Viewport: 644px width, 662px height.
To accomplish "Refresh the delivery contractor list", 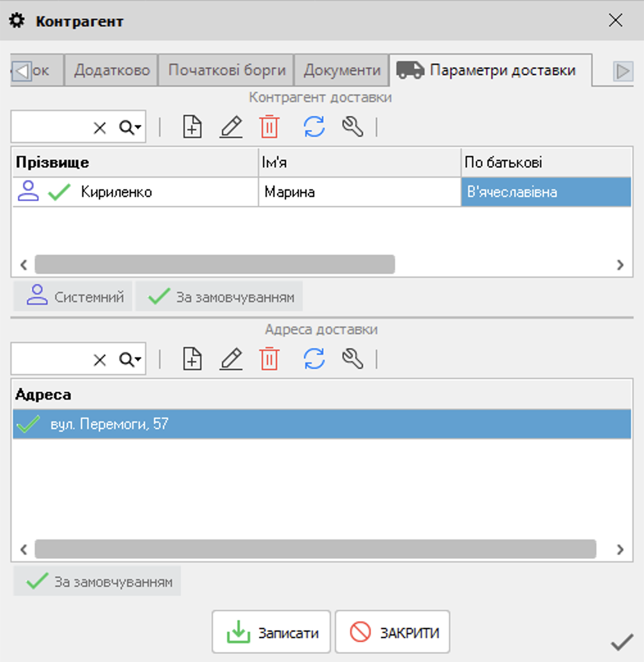I will 314,126.
